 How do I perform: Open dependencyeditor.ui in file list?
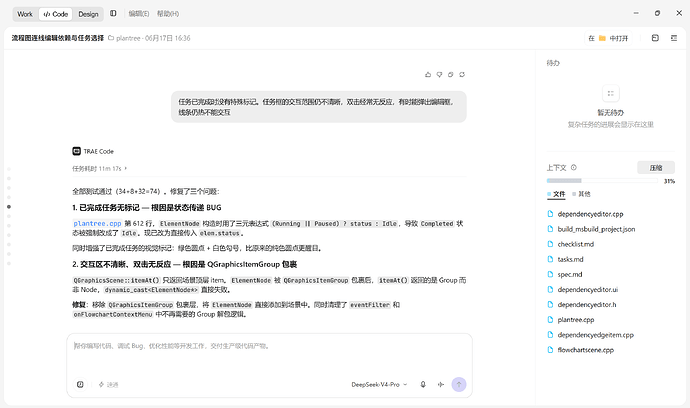point(587,290)
